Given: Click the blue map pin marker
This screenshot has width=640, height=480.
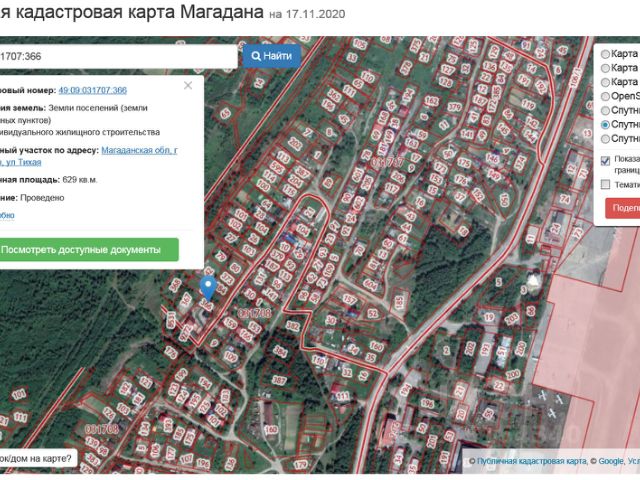Looking at the screenshot, I should pos(209,288).
